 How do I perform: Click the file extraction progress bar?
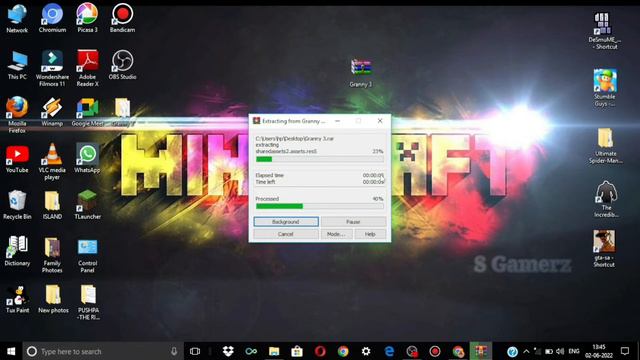coord(320,159)
